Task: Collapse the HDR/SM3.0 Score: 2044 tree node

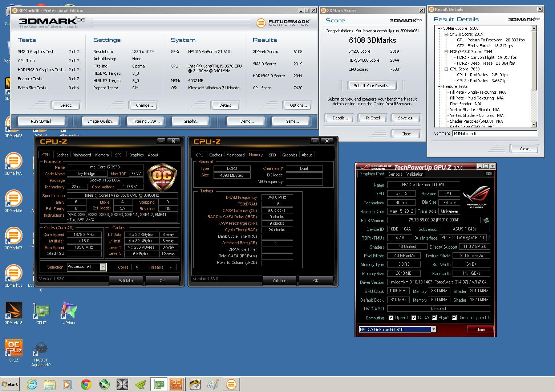Action: point(446,52)
